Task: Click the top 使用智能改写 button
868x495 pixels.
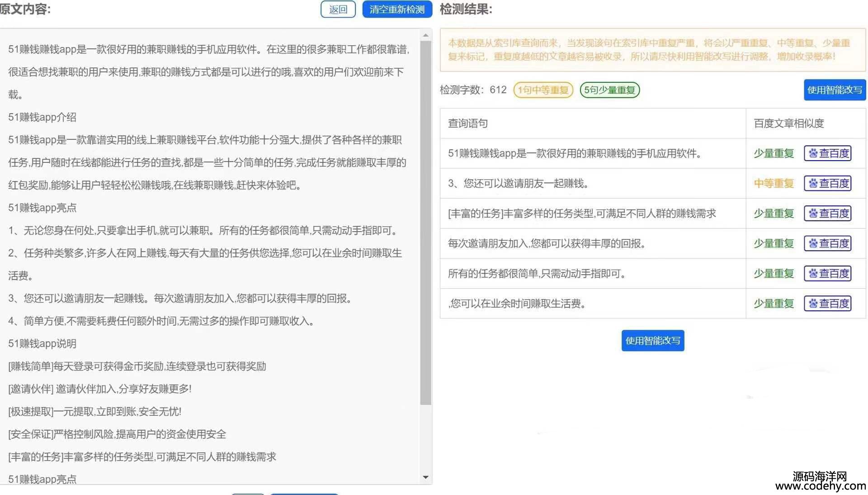Action: pos(835,90)
